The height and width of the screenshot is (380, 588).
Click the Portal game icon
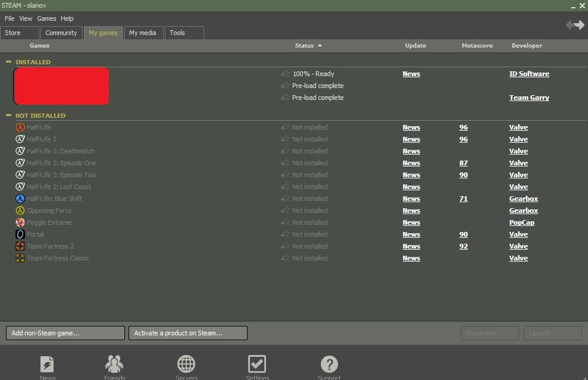(x=20, y=234)
